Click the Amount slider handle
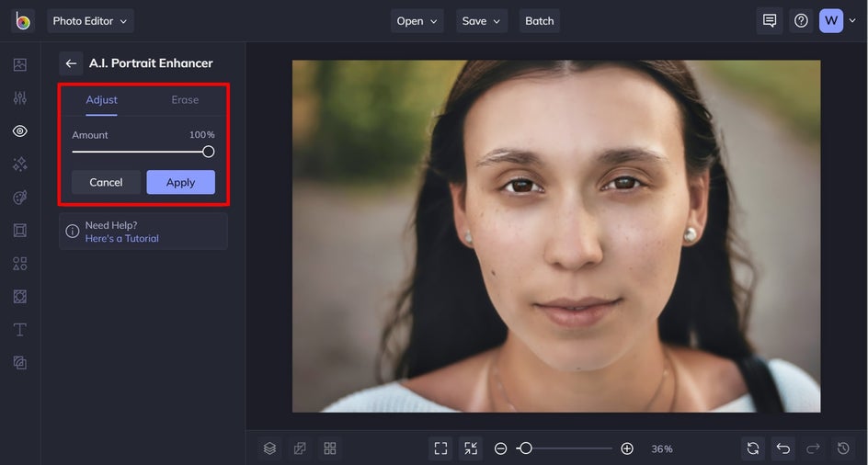 click(208, 152)
